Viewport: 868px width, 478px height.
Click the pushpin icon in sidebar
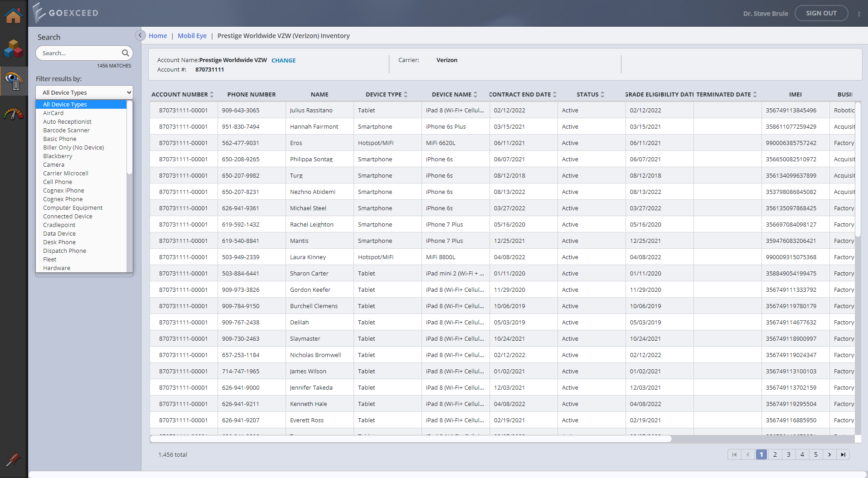[13, 459]
